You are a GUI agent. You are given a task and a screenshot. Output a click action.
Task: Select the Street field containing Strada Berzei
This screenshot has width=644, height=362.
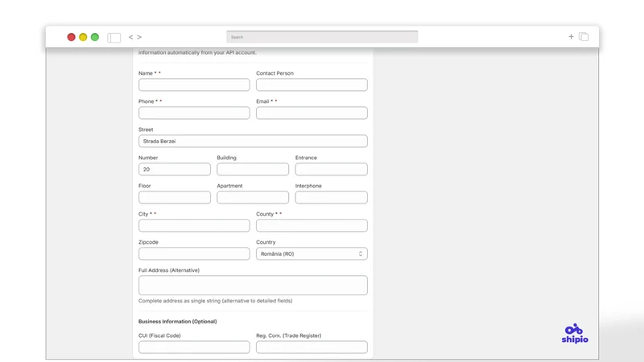253,141
